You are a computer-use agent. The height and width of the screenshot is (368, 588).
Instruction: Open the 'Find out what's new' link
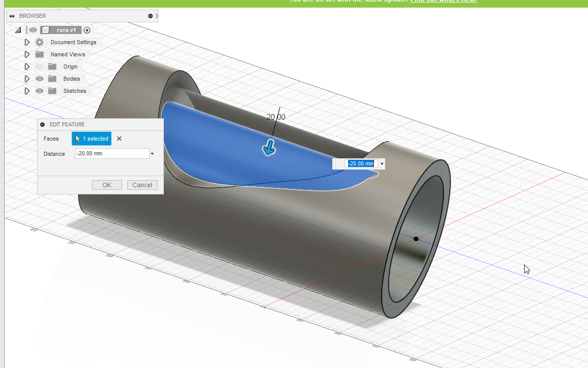[x=443, y=1]
